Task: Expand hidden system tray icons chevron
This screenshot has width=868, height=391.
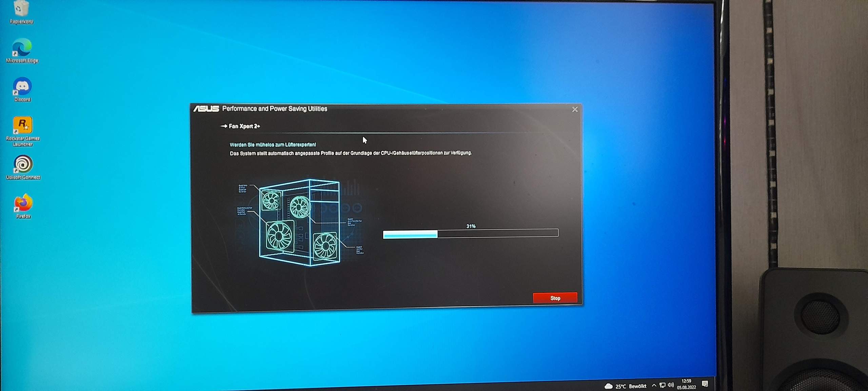Action: point(654,385)
